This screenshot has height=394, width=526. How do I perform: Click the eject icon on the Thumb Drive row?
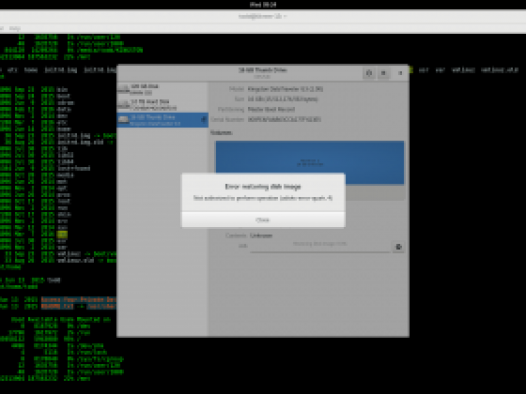tap(203, 120)
